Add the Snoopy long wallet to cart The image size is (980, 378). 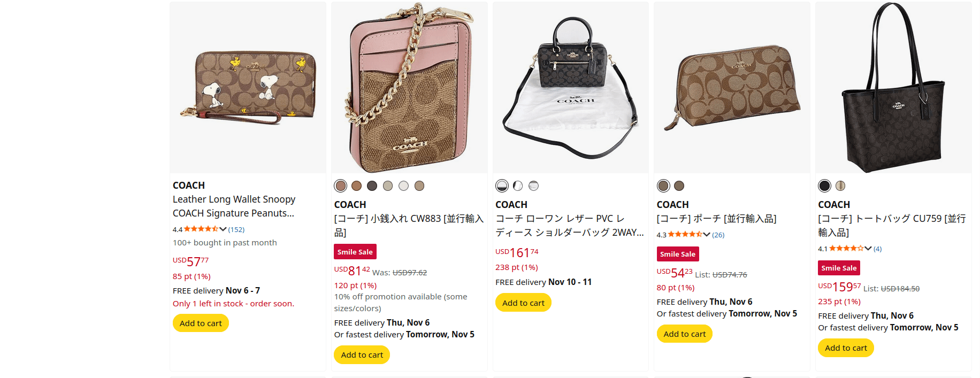pyautogui.click(x=201, y=323)
